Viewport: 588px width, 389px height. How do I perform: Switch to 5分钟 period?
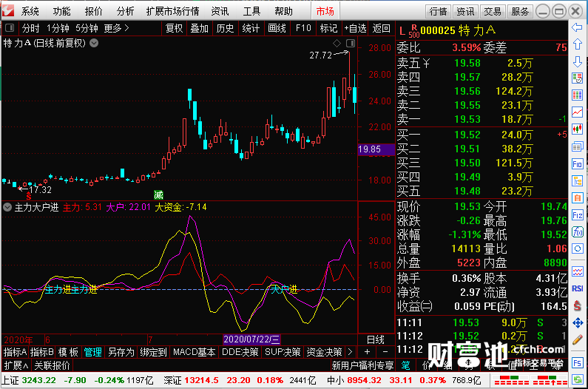87,28
